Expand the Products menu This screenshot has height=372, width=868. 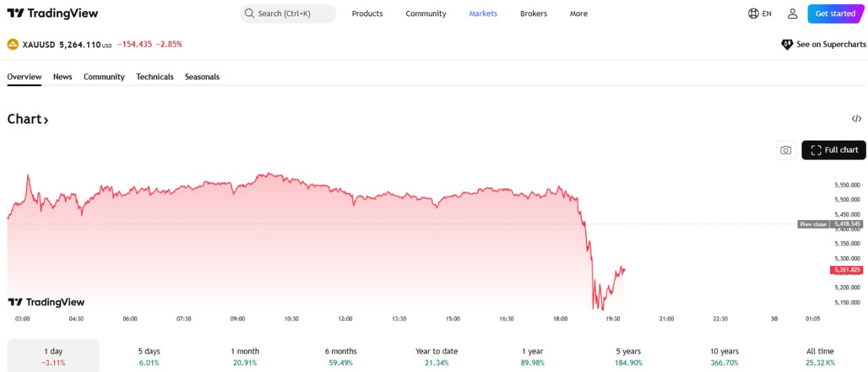point(367,14)
